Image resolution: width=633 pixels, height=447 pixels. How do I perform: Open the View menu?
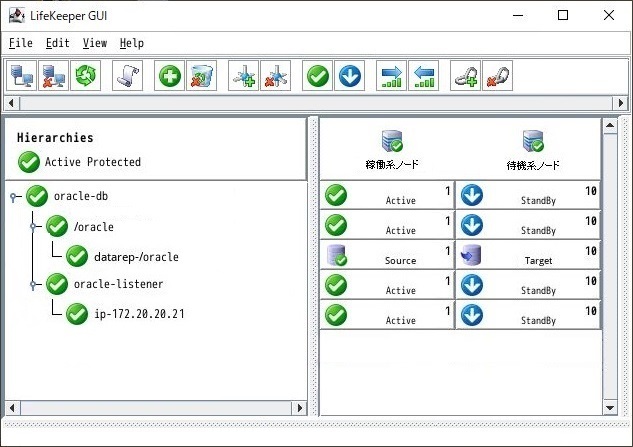coord(95,43)
